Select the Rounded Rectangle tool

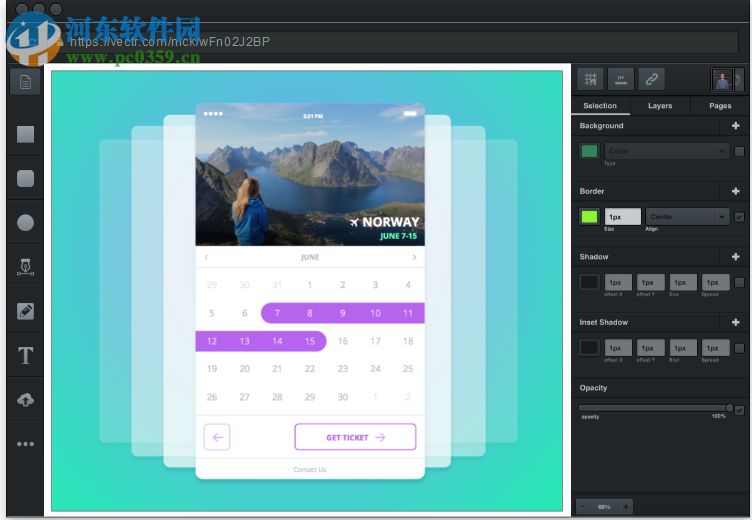25,178
